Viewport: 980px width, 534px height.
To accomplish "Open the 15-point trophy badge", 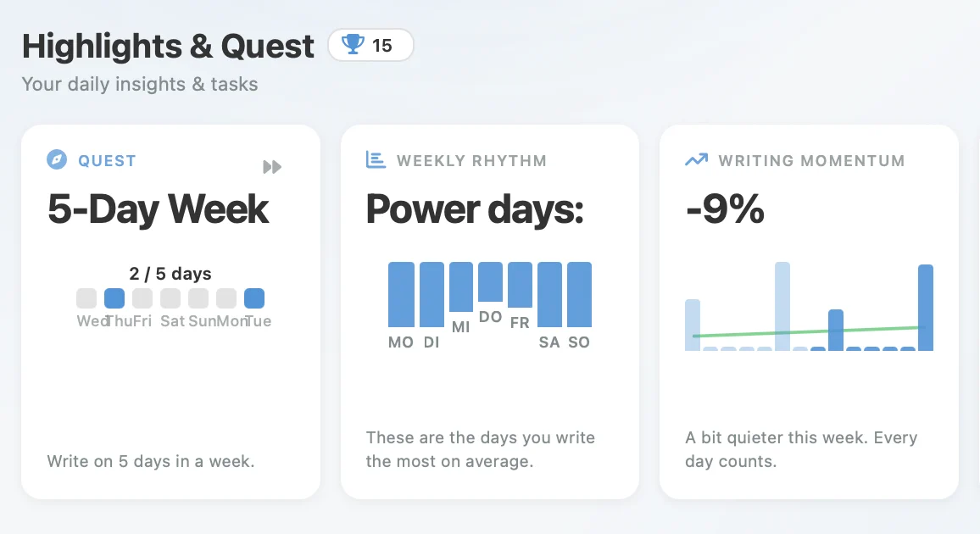I will [x=370, y=45].
